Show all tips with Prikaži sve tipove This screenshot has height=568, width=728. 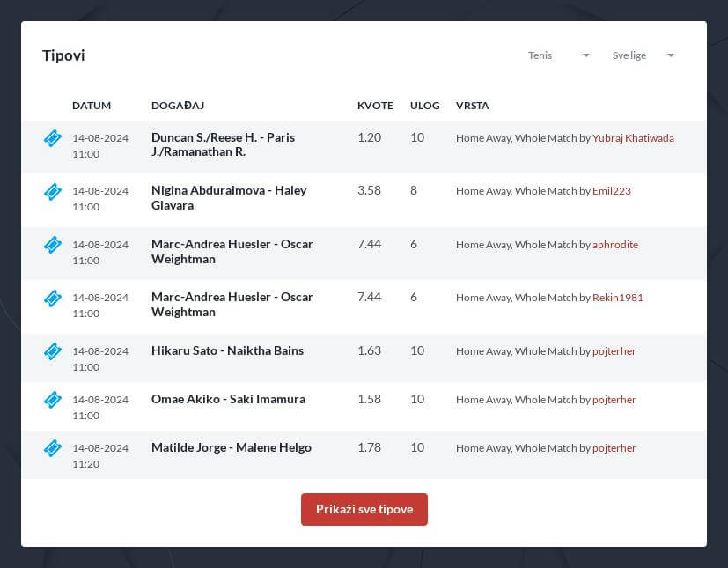click(364, 510)
